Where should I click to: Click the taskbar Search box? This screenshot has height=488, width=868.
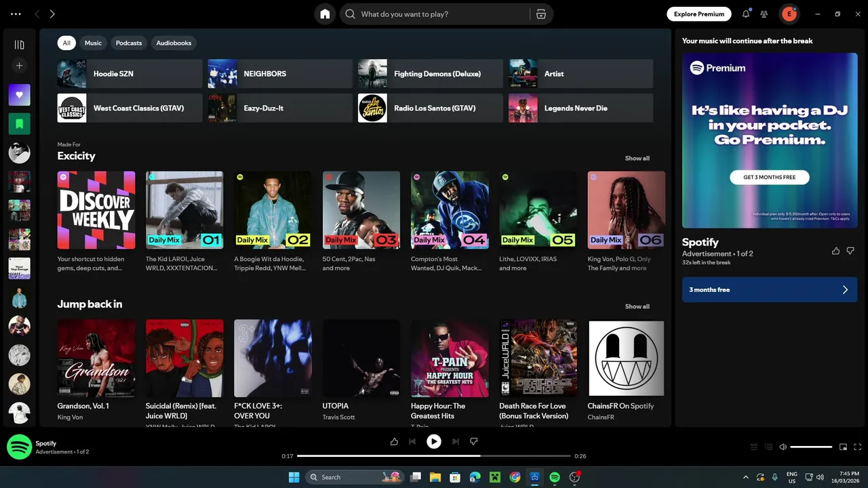pos(354,477)
